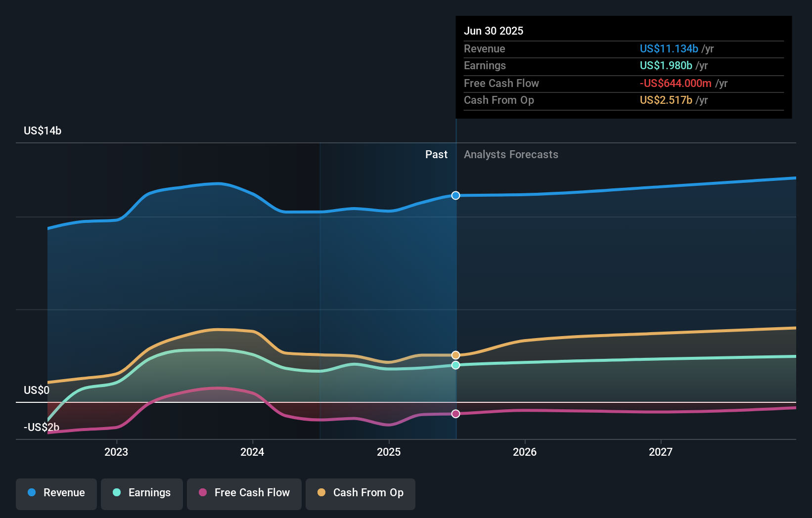Screen dimensions: 812x518
Task: Click the Earnings legend dot icon
Action: (116, 493)
